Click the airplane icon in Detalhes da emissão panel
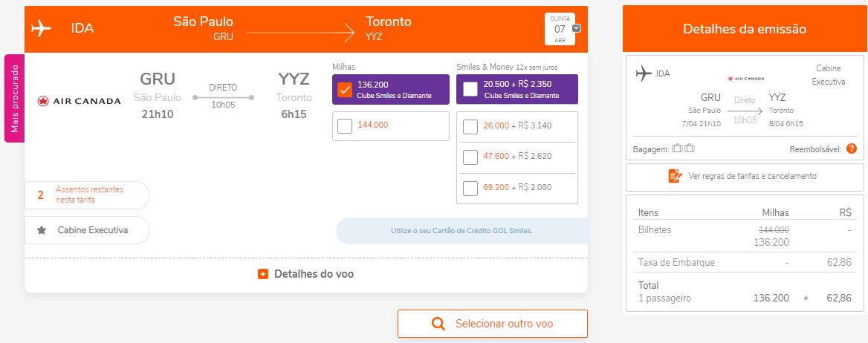The height and width of the screenshot is (343, 868). pos(644,73)
